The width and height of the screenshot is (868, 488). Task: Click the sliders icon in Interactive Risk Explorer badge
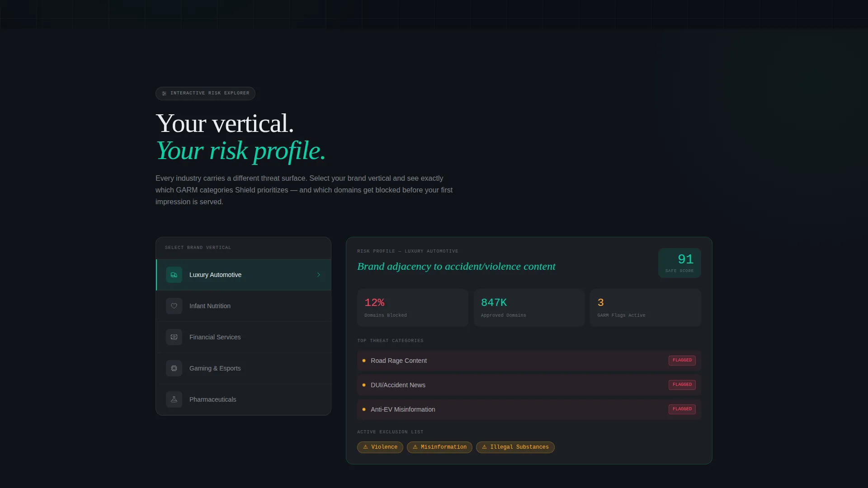pyautogui.click(x=164, y=94)
